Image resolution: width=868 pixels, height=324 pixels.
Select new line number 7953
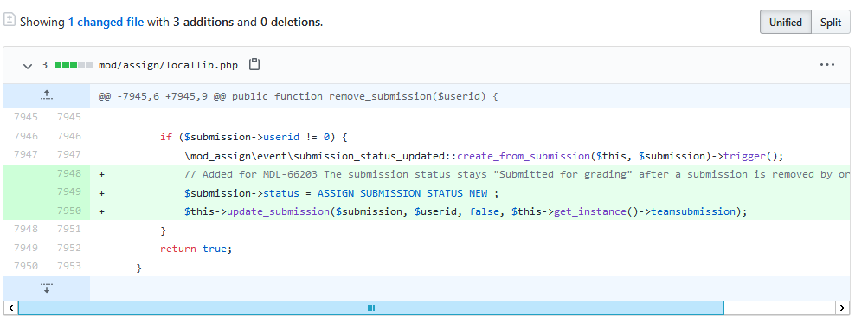(68, 267)
